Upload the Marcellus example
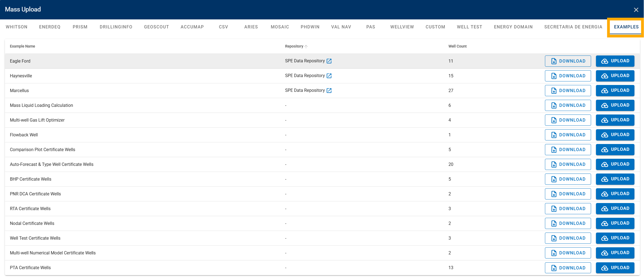 tap(615, 90)
